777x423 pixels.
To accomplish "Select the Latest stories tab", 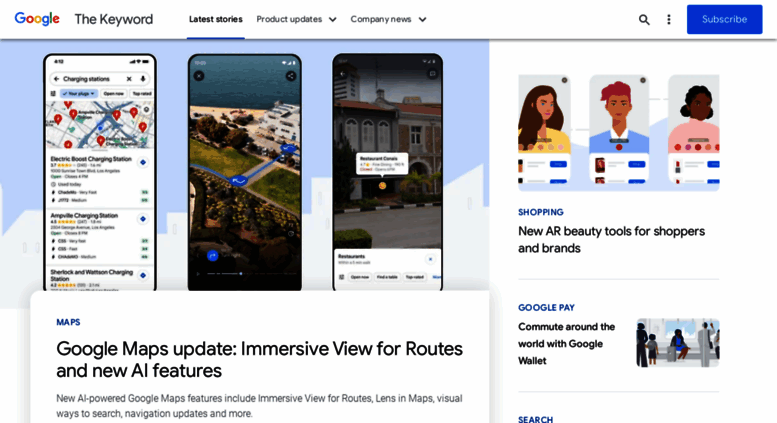I will (x=216, y=19).
